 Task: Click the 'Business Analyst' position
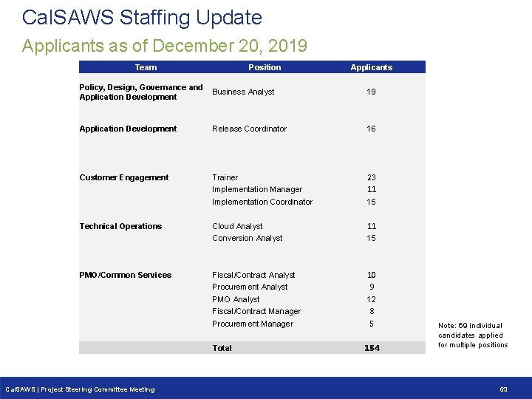click(243, 92)
